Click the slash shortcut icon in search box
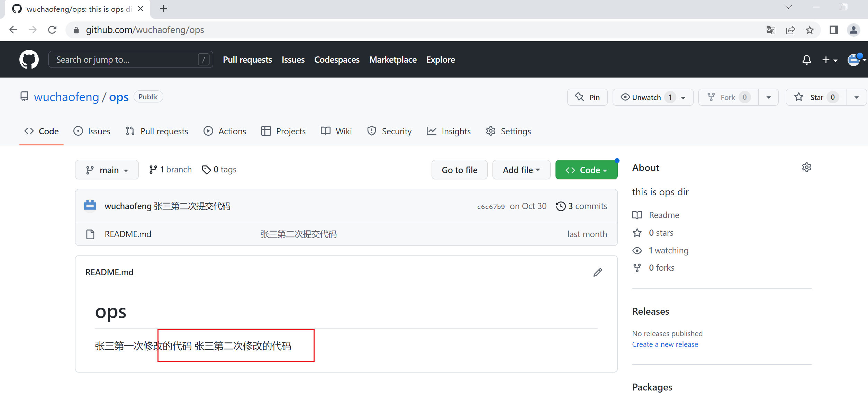The width and height of the screenshot is (868, 395). (x=204, y=60)
